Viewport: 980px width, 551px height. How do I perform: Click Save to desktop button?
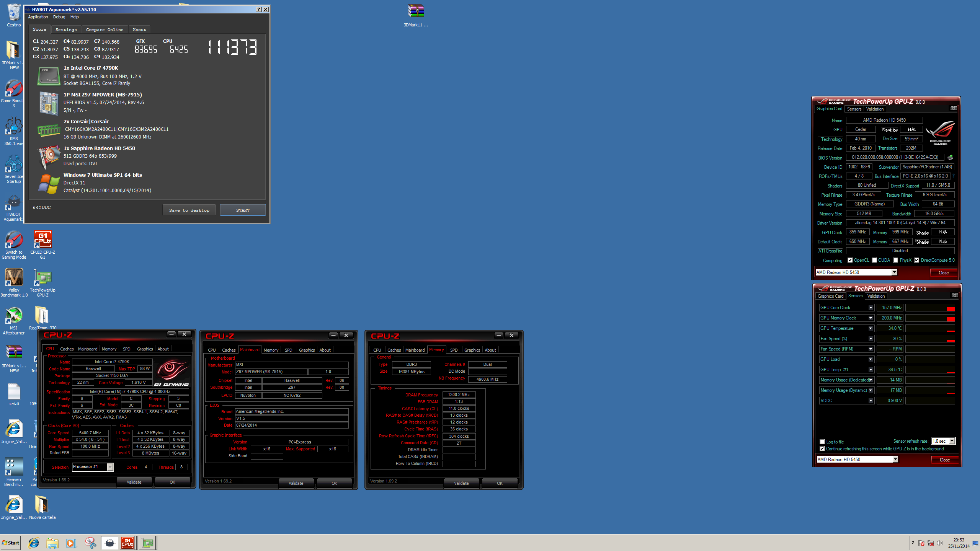coord(189,210)
